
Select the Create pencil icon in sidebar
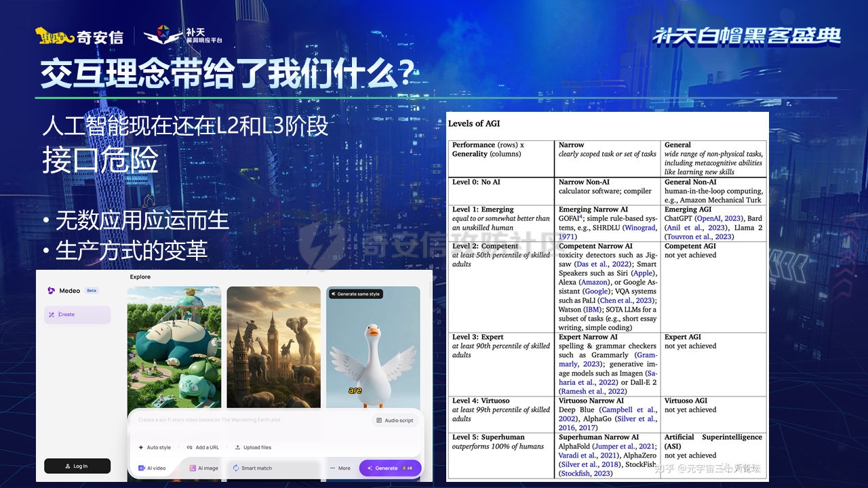[x=52, y=314]
